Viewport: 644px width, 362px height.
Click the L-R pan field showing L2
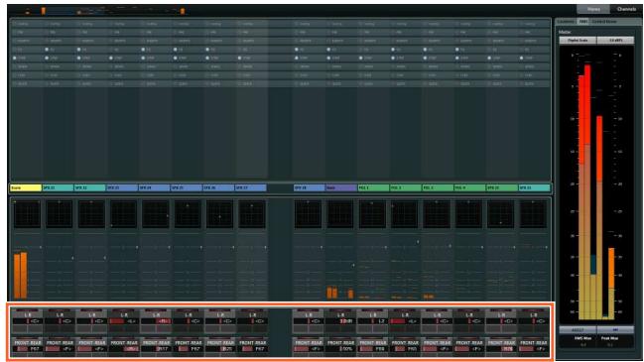tap(373, 321)
